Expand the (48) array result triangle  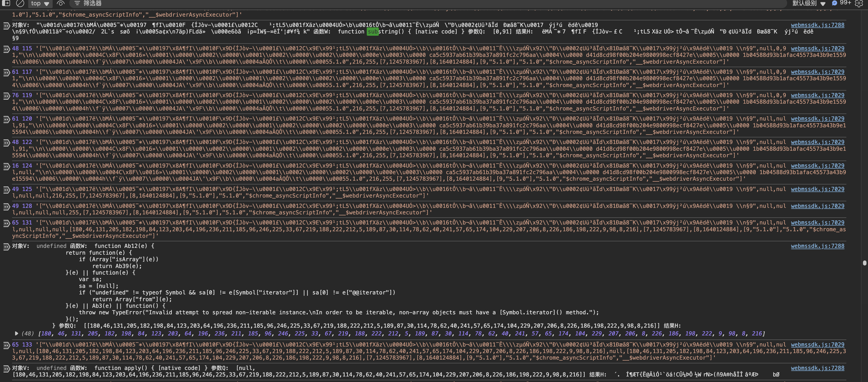[x=16, y=333]
